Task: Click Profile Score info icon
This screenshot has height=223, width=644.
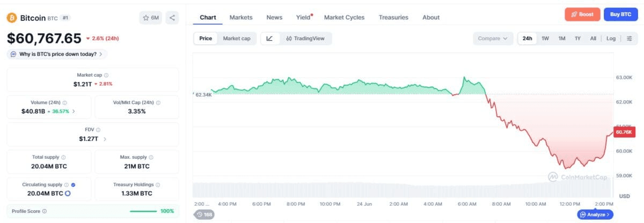Action: pyautogui.click(x=44, y=211)
